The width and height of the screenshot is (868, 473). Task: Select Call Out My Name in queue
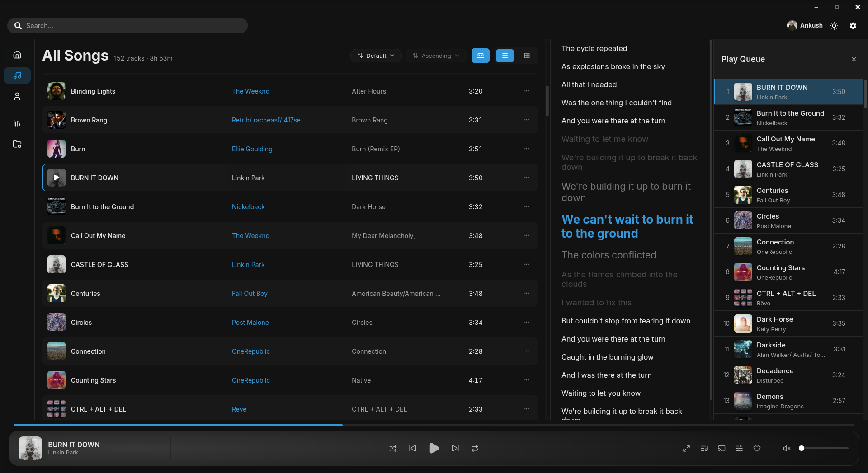788,143
